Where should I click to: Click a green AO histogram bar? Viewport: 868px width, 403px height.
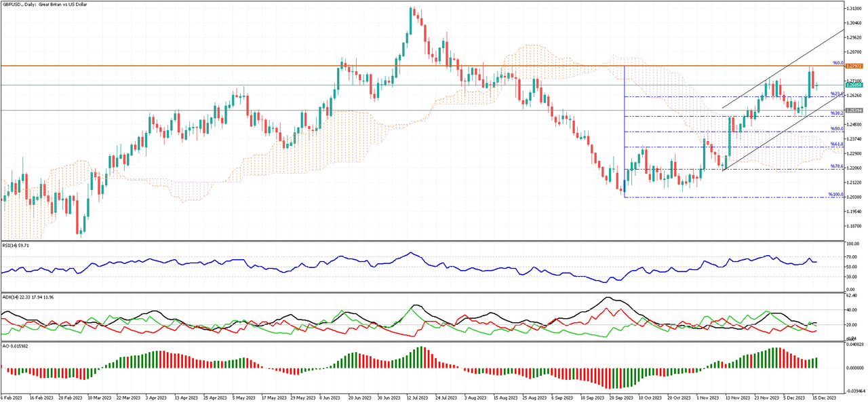click(773, 356)
